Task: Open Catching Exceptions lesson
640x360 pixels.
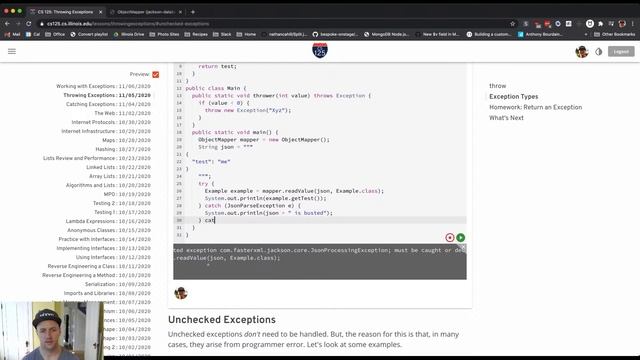Action: pos(108,104)
